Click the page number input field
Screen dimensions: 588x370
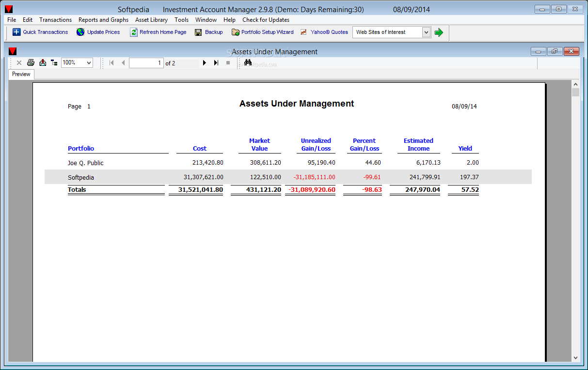pyautogui.click(x=146, y=63)
